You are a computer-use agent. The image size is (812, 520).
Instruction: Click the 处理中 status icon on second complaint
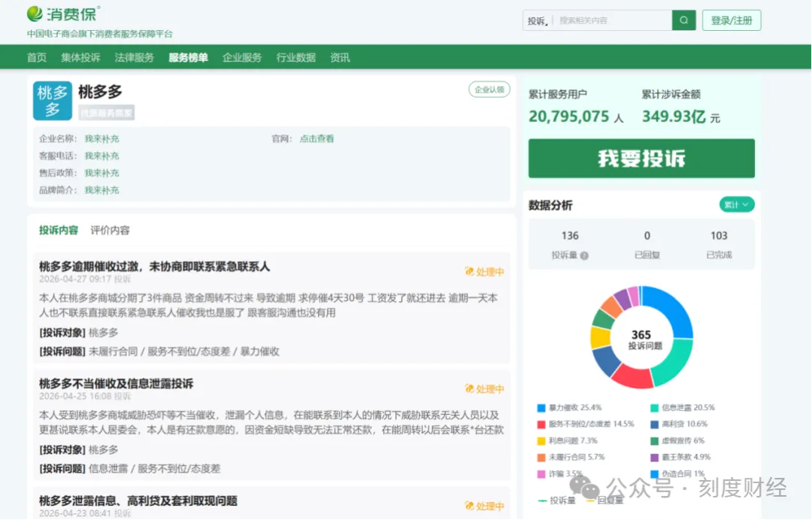click(469, 389)
